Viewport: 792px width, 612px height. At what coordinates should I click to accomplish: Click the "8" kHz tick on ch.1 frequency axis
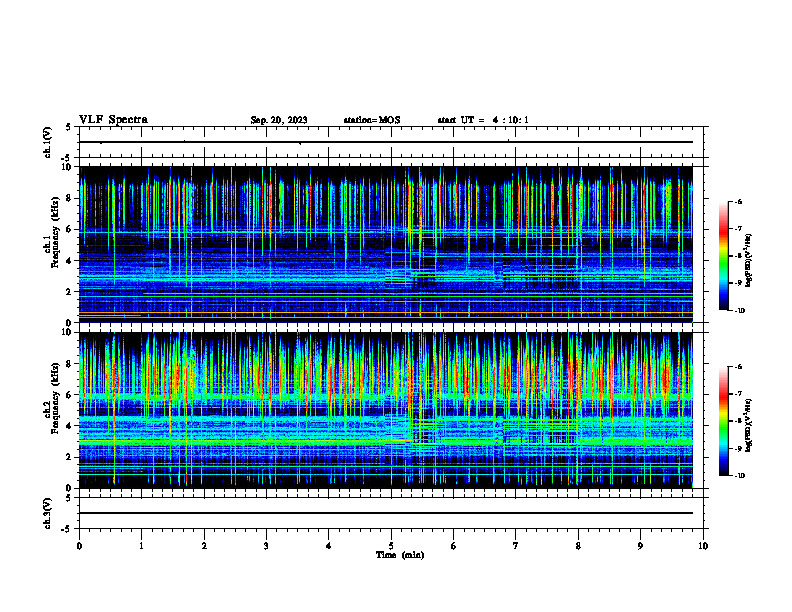pyautogui.click(x=70, y=198)
